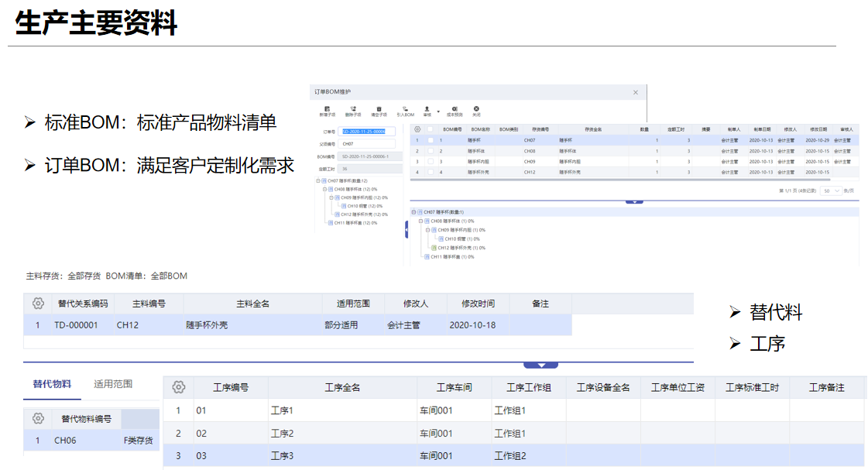Click the 清空子项 trash icon
This screenshot has width=868, height=470.
point(379,109)
